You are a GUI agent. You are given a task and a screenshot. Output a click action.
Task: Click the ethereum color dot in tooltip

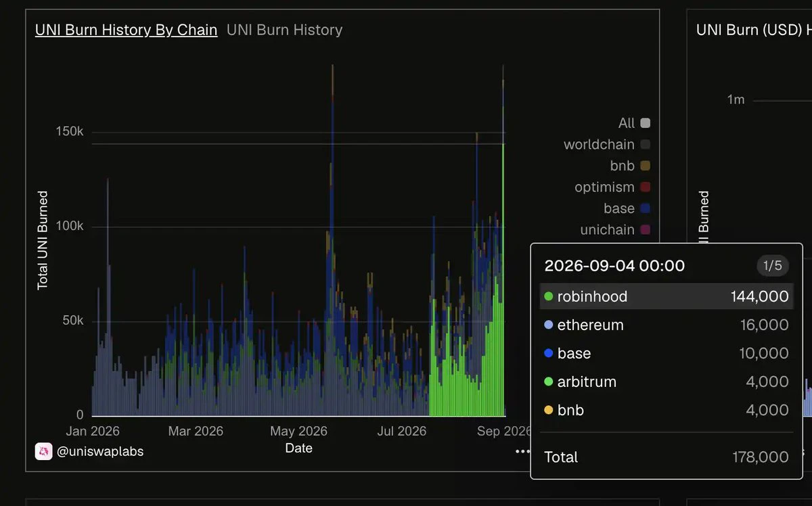pos(549,325)
